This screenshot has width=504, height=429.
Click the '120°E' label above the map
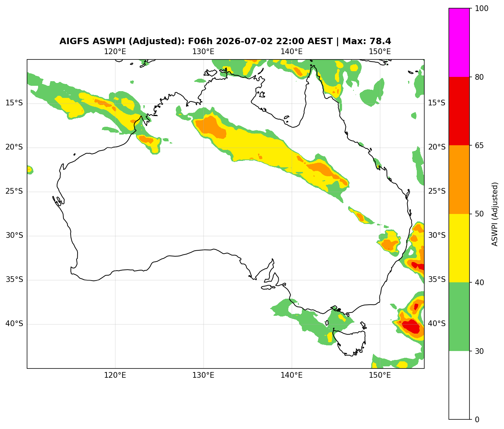pyautogui.click(x=115, y=52)
